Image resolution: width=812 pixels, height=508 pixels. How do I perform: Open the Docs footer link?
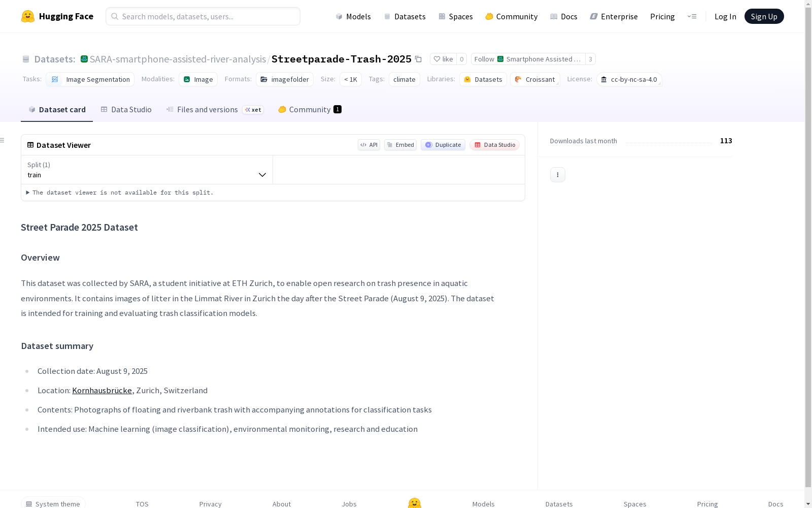[x=776, y=504]
